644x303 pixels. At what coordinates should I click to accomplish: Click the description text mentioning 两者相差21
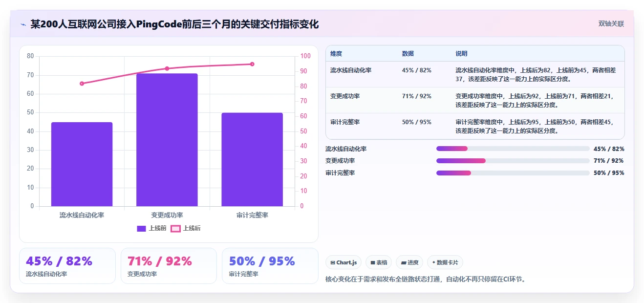tap(536, 101)
